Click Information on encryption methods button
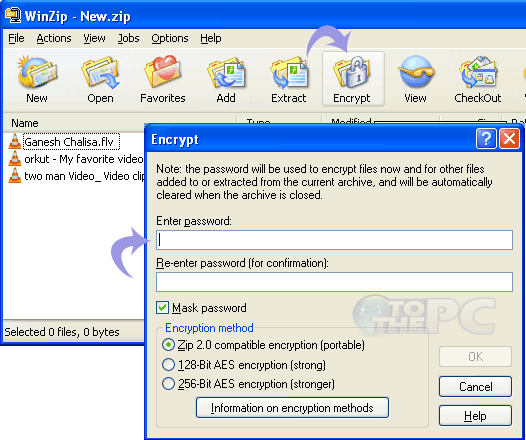 pos(292,408)
